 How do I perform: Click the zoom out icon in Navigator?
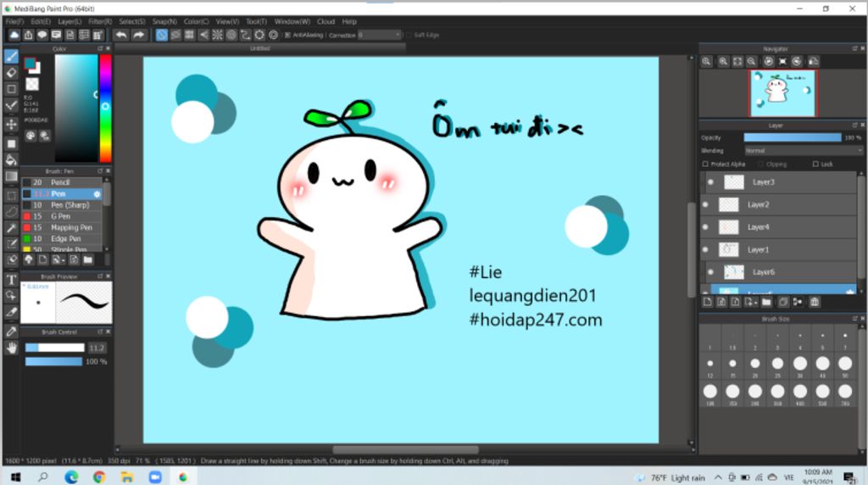coord(751,61)
